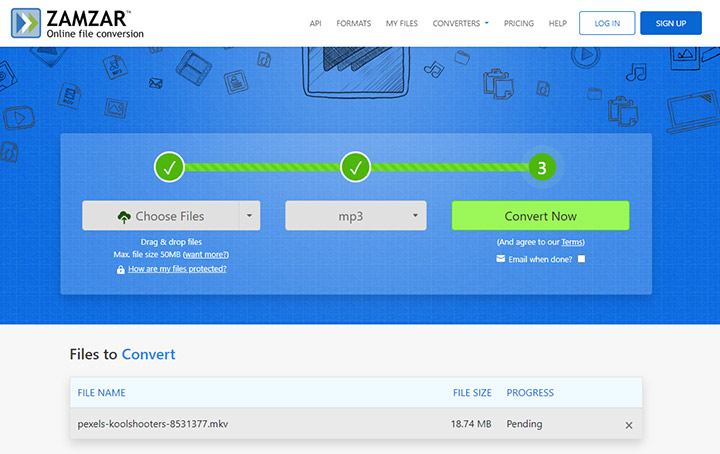Click the FILE NAME column header
The width and height of the screenshot is (720, 454).
point(101,393)
